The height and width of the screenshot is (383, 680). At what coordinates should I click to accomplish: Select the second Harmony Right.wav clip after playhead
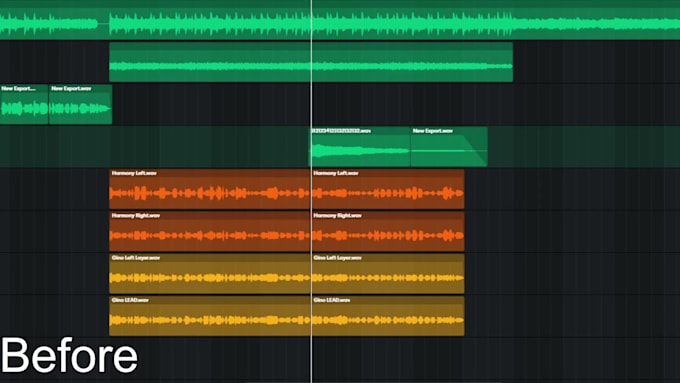[388, 231]
